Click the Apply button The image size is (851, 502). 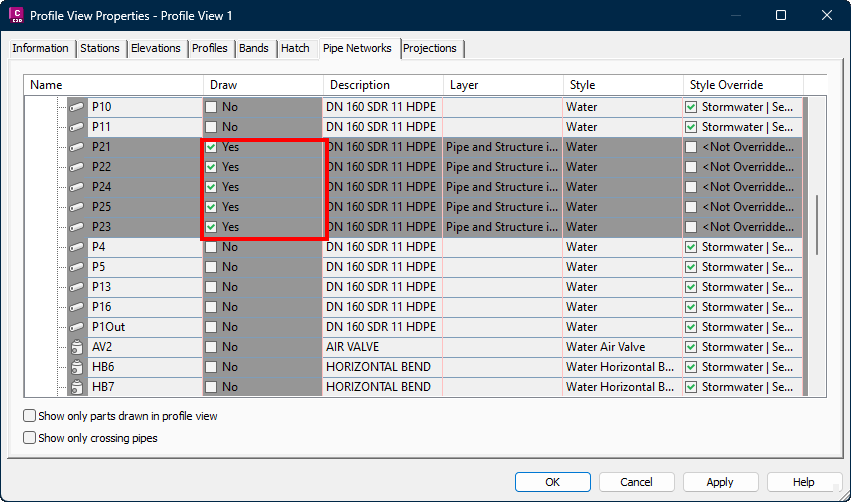coord(720,482)
